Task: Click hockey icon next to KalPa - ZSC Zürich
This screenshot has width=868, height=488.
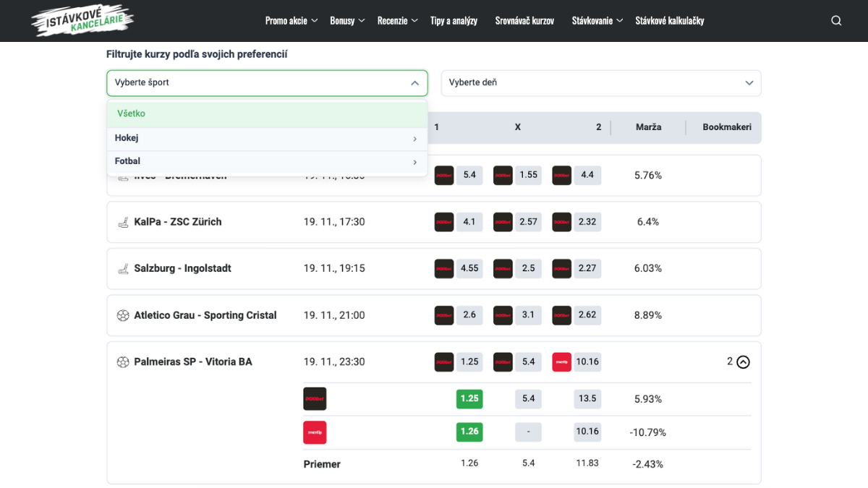Action: tap(123, 222)
